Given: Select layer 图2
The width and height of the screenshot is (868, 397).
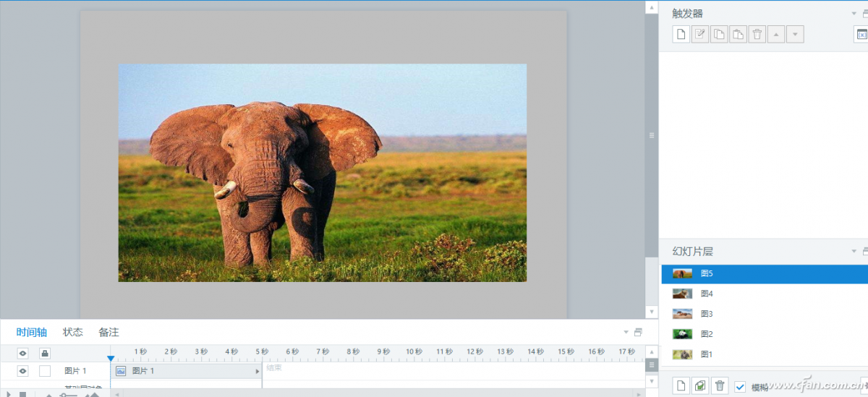Looking at the screenshot, I should pos(765,334).
